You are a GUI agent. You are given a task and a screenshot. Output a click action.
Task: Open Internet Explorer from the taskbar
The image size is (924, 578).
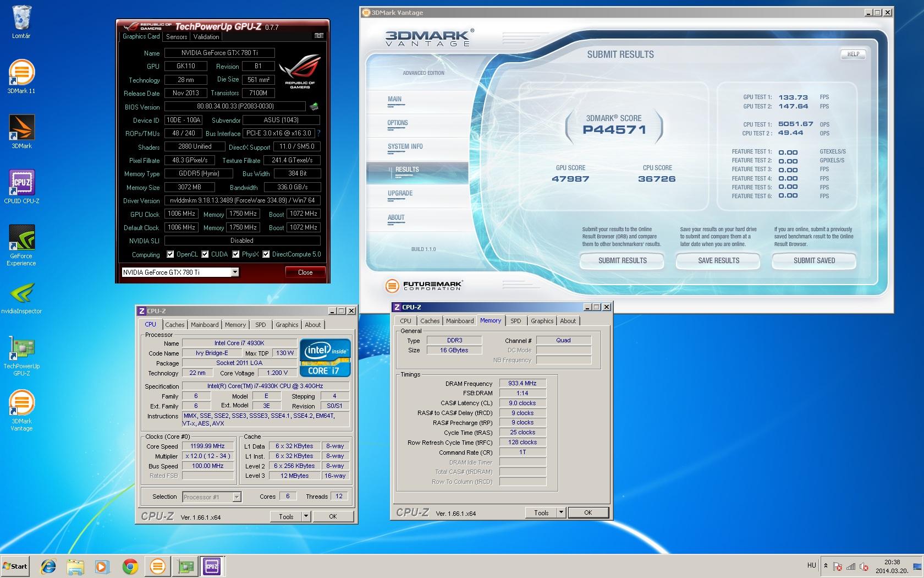pyautogui.click(x=48, y=566)
